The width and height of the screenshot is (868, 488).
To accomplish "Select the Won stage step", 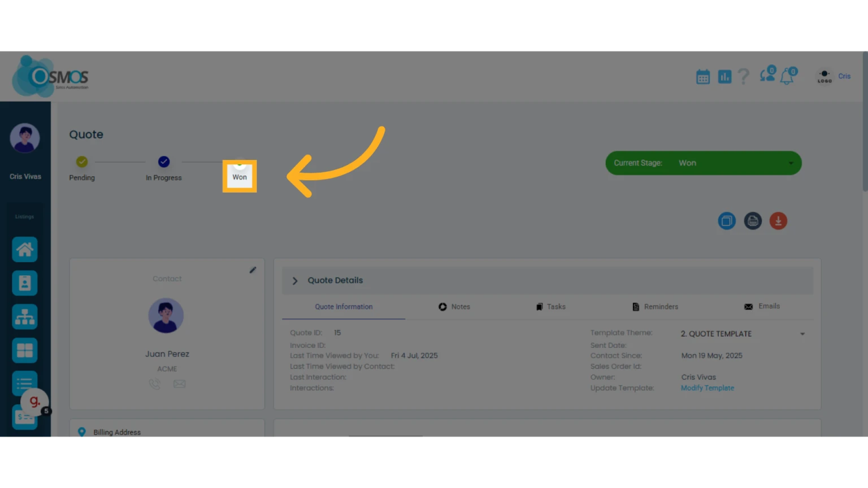I will (240, 176).
